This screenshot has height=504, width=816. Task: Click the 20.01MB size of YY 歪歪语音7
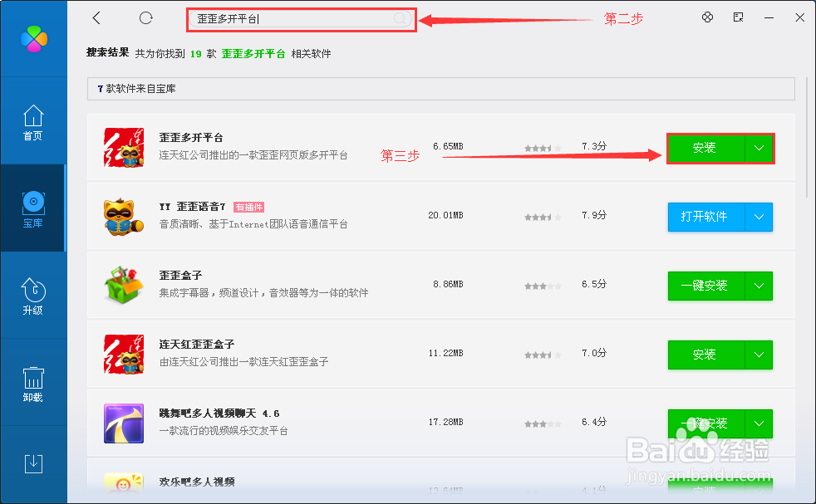446,215
